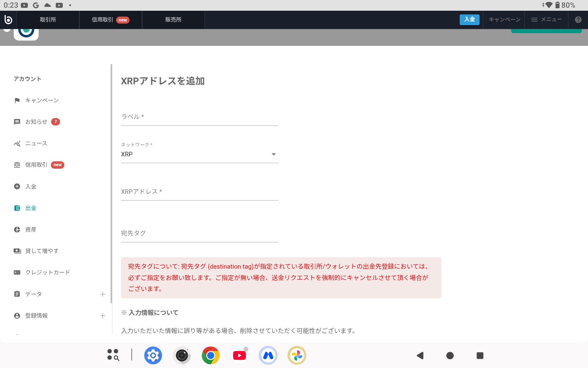
Task: Open 資産 in the sidebar
Action: 31,230
